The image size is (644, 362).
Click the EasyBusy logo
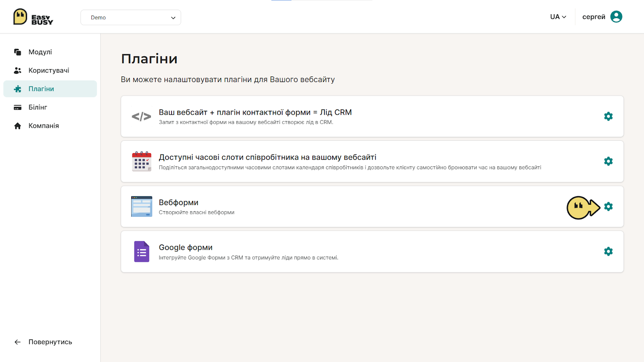point(33,17)
